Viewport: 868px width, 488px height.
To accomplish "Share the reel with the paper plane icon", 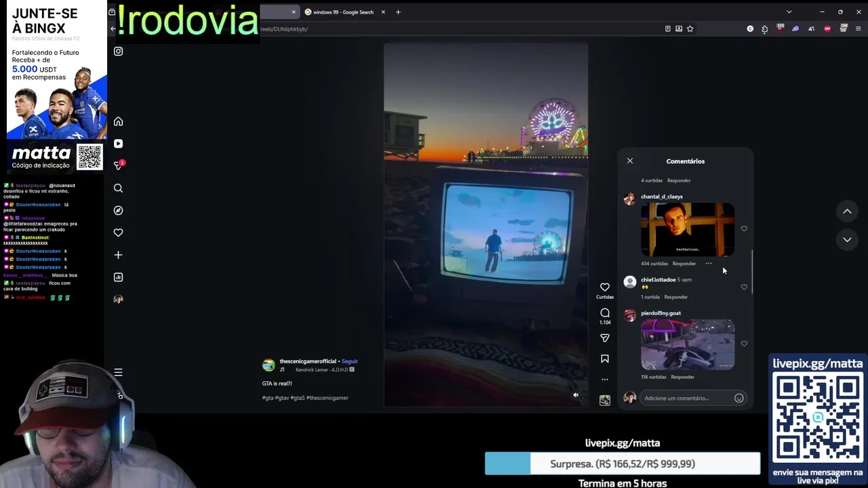I will pyautogui.click(x=605, y=338).
